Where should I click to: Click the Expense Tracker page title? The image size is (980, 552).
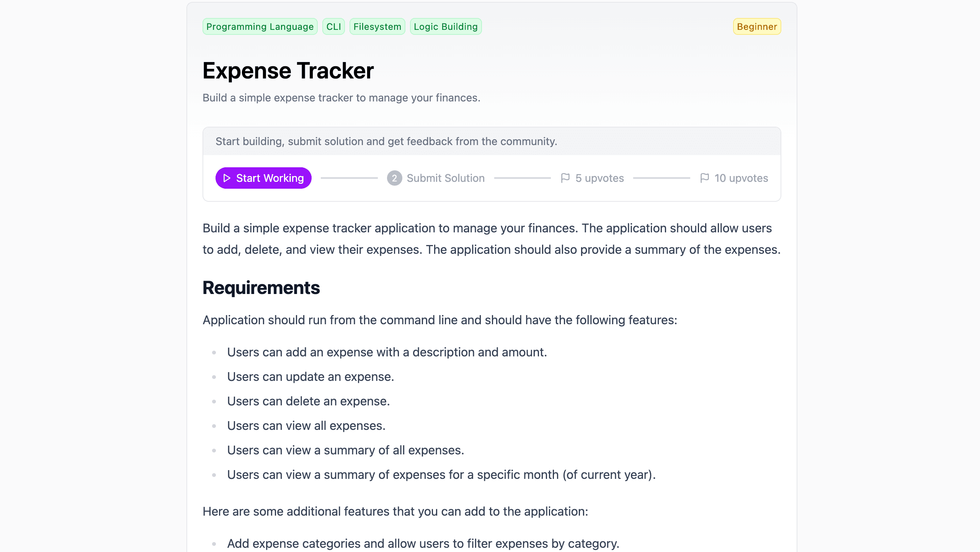pyautogui.click(x=288, y=70)
